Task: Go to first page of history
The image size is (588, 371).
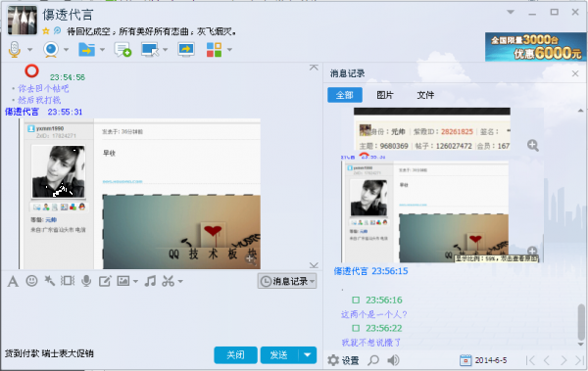Action: pyautogui.click(x=530, y=360)
